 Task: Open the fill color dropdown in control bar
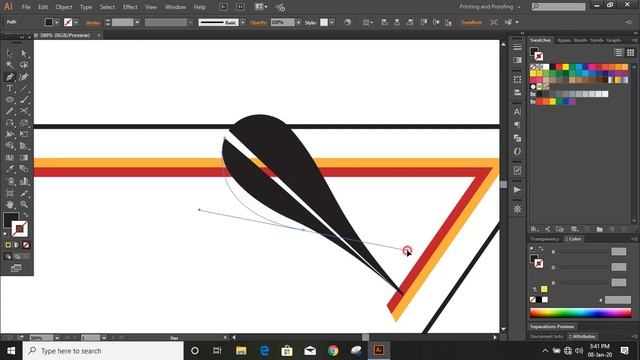pyautogui.click(x=56, y=22)
